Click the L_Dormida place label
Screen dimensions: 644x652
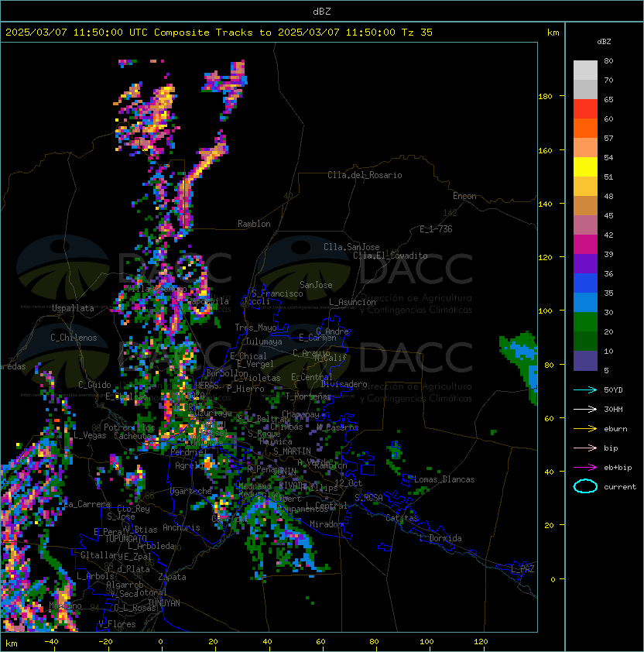(440, 538)
